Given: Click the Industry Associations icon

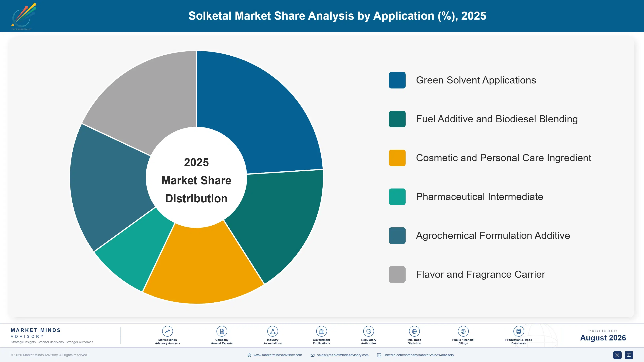Looking at the screenshot, I should coord(273,331).
